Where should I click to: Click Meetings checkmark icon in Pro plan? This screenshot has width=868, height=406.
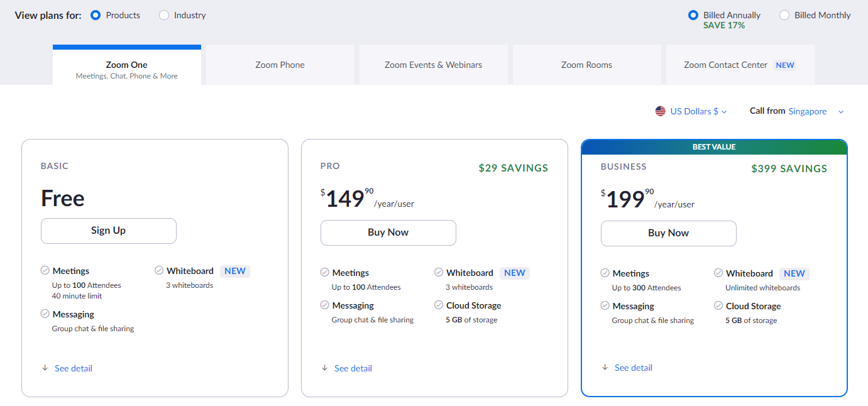(x=325, y=272)
